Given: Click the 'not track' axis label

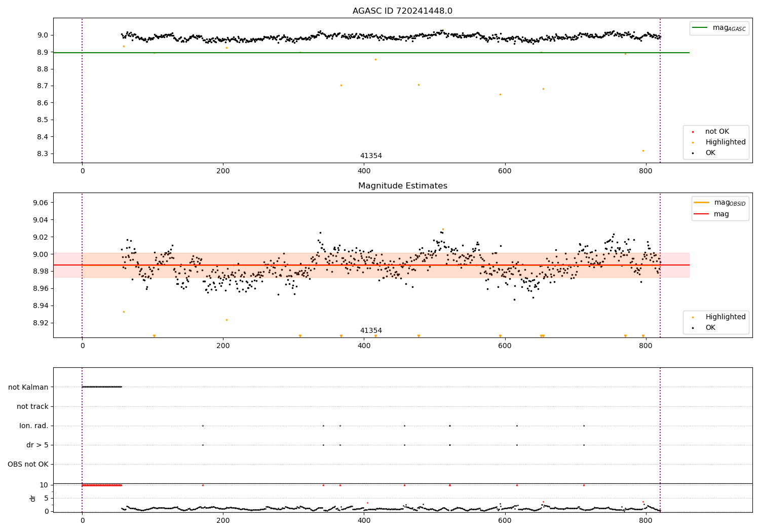Looking at the screenshot, I should 32,406.
